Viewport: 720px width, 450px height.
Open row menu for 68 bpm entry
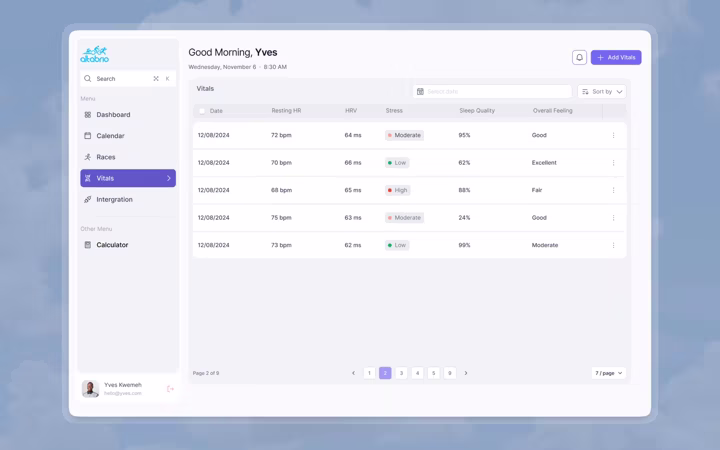pos(613,190)
